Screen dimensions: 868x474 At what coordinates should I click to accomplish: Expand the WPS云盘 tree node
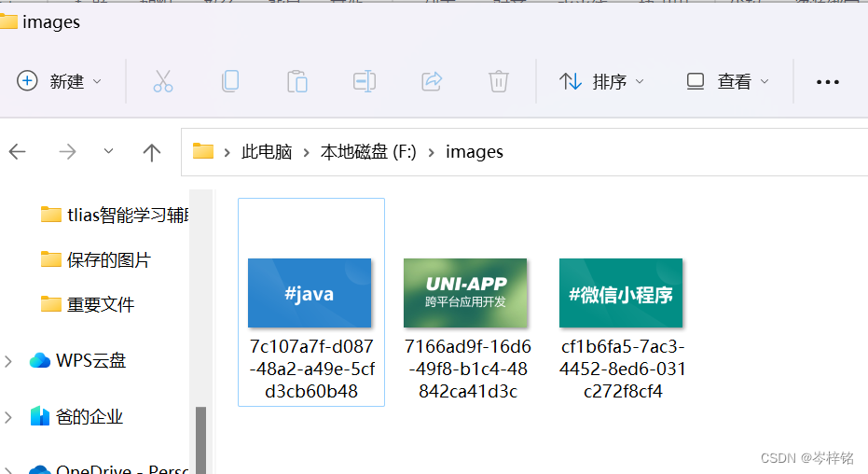pos(8,362)
